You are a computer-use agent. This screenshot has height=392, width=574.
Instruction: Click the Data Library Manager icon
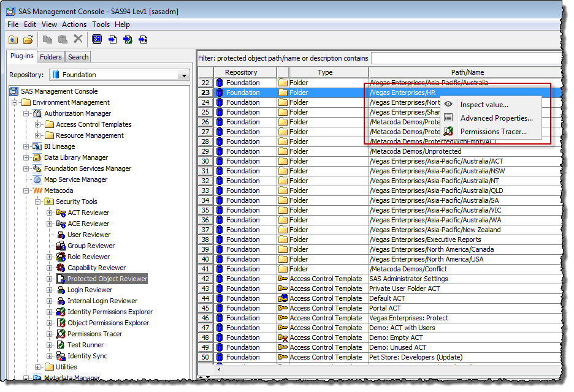pos(37,157)
